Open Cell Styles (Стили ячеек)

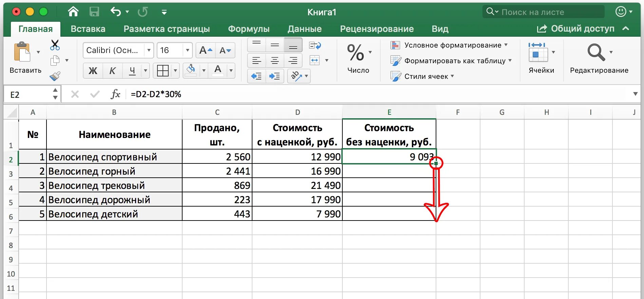(x=422, y=76)
